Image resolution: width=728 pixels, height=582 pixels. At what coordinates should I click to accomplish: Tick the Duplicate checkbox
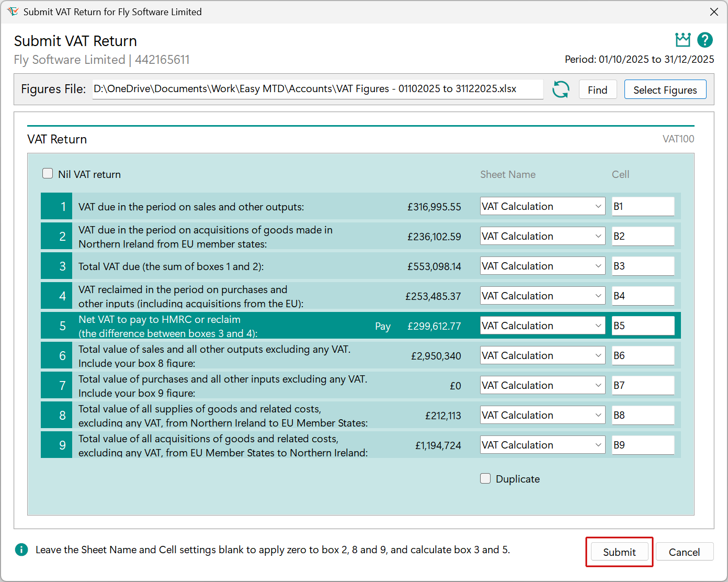click(x=485, y=478)
